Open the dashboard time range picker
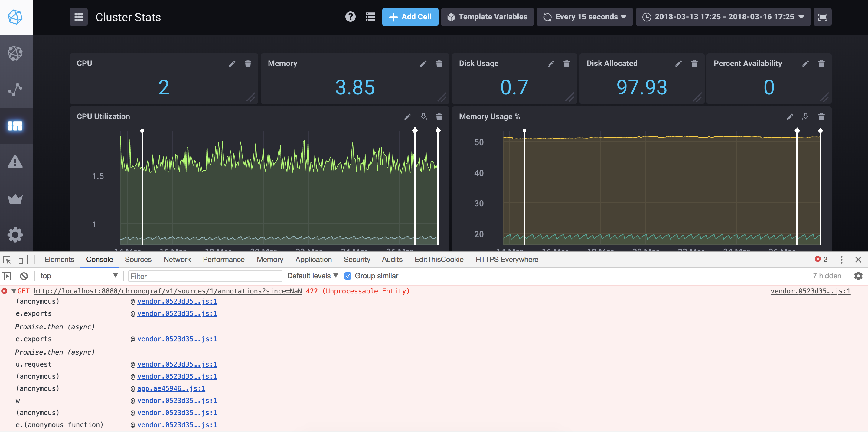This screenshot has width=868, height=432. click(723, 17)
